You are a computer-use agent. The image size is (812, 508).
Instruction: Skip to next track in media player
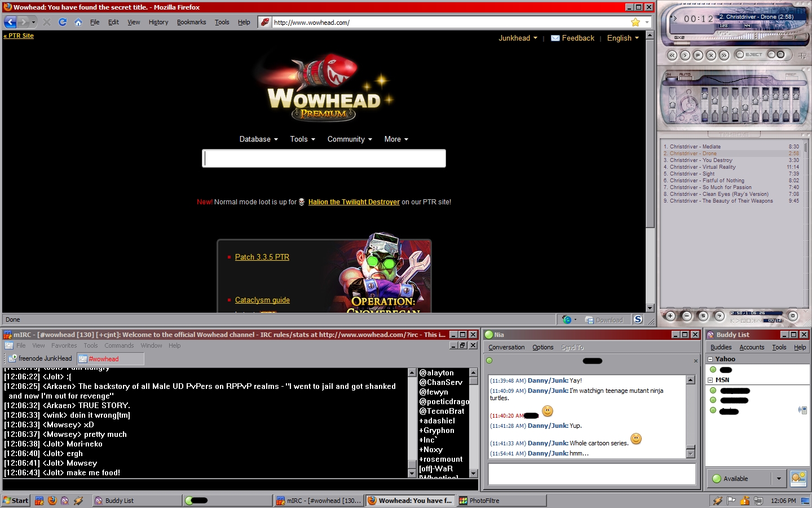tap(724, 55)
